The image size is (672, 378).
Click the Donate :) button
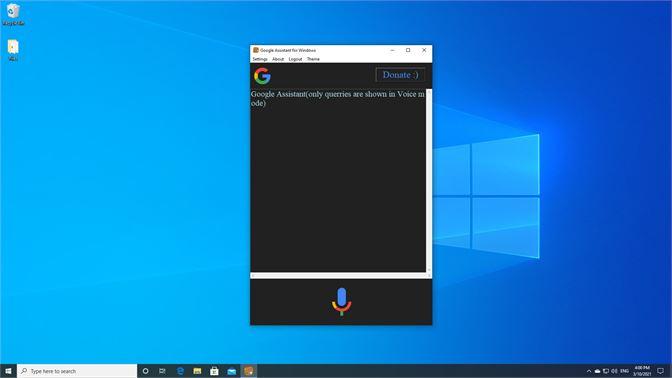coord(400,75)
